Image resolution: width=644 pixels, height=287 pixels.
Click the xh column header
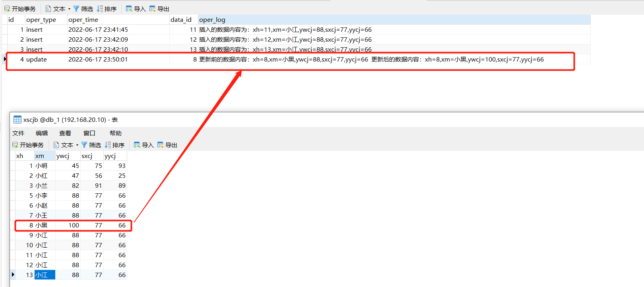(25, 156)
